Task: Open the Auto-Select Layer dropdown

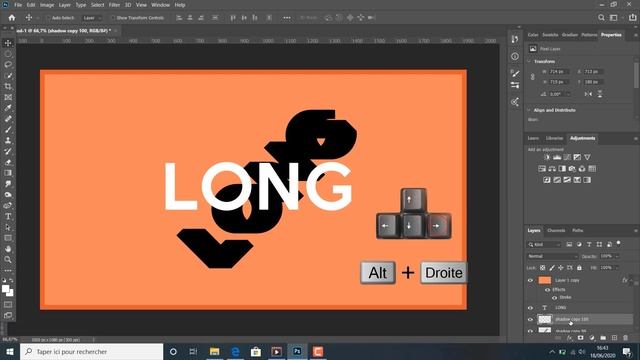Action: [x=91, y=18]
